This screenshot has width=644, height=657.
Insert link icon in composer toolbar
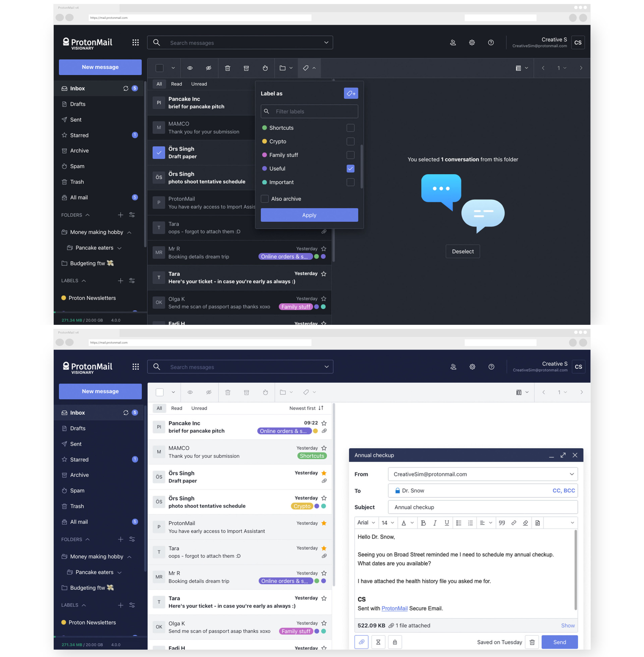tap(514, 523)
